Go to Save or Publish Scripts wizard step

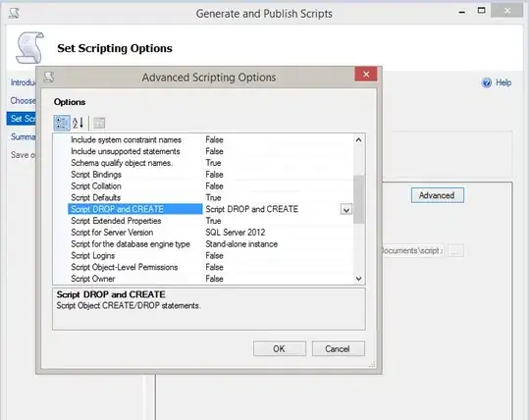point(23,155)
